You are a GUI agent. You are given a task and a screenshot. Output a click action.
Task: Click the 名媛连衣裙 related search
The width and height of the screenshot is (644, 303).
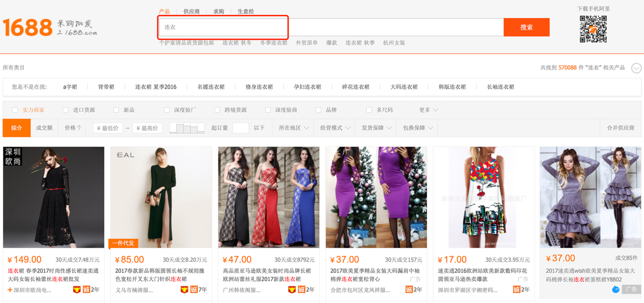pos(211,87)
